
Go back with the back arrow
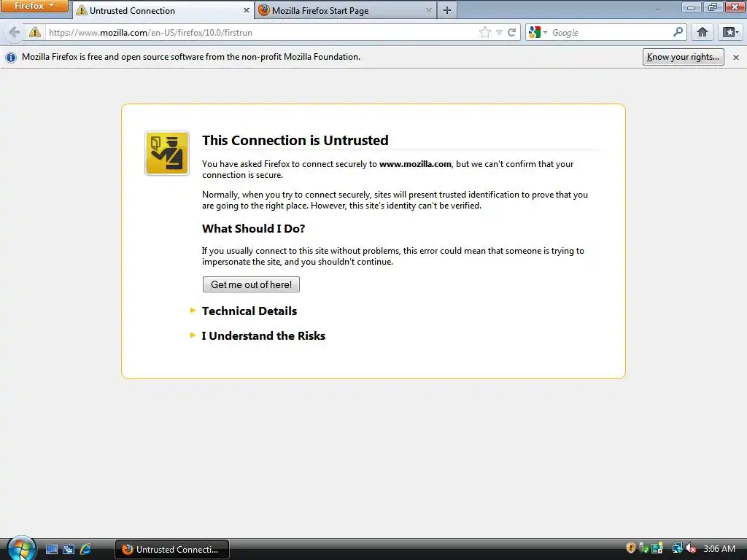(x=15, y=32)
